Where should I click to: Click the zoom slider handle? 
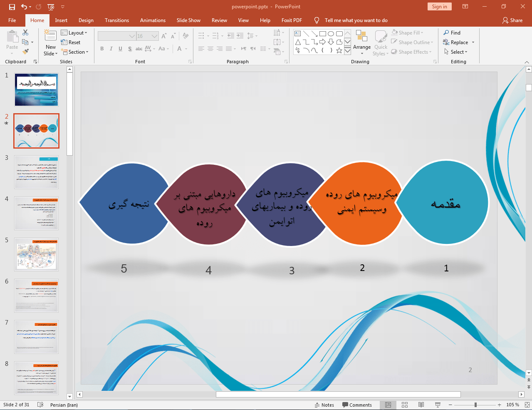point(475,405)
